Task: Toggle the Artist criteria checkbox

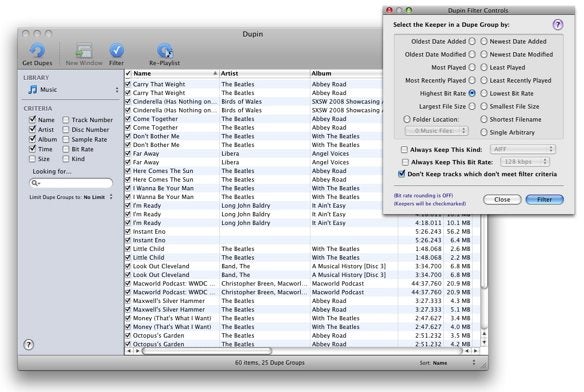Action: coord(32,129)
